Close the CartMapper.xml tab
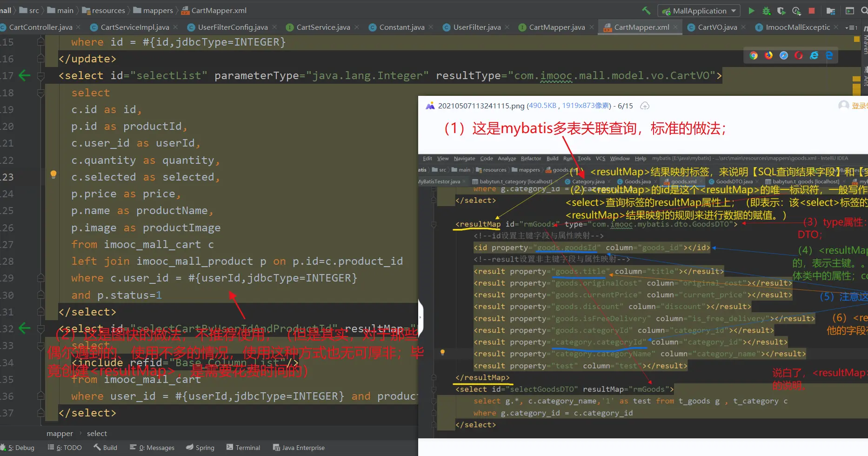Image resolution: width=868 pixels, height=456 pixels. [x=676, y=27]
